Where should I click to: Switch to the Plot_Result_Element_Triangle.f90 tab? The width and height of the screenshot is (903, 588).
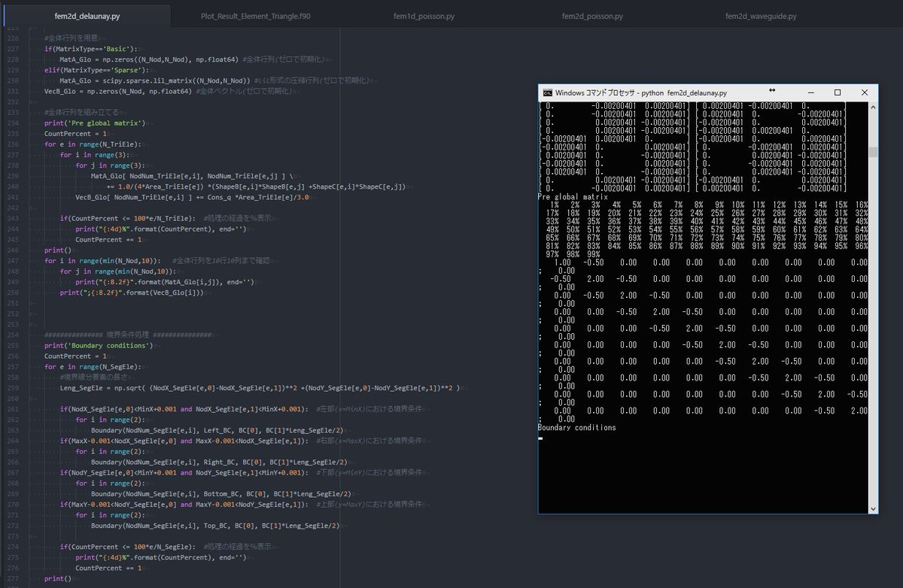click(x=254, y=16)
